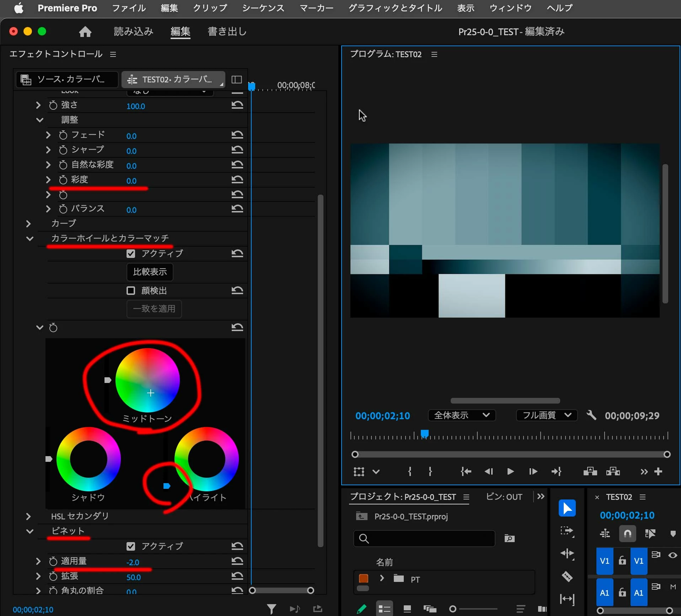
Task: Switch Project panel to icon view
Action: point(407,609)
